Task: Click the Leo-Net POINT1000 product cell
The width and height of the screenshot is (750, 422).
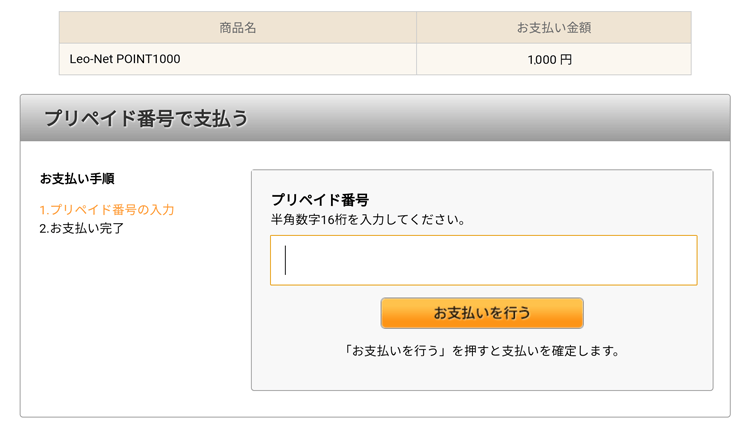Action: 238,59
